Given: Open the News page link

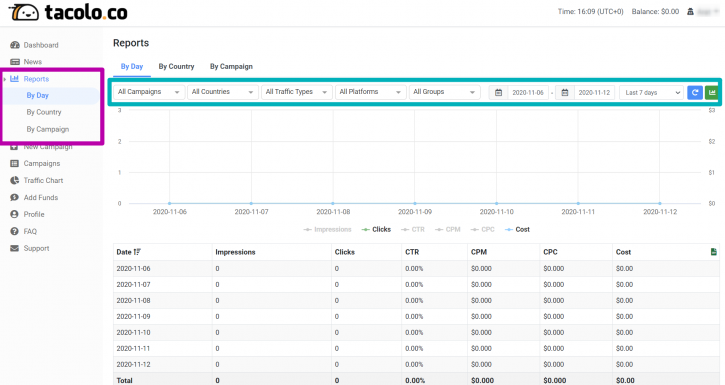Looking at the screenshot, I should (x=33, y=61).
